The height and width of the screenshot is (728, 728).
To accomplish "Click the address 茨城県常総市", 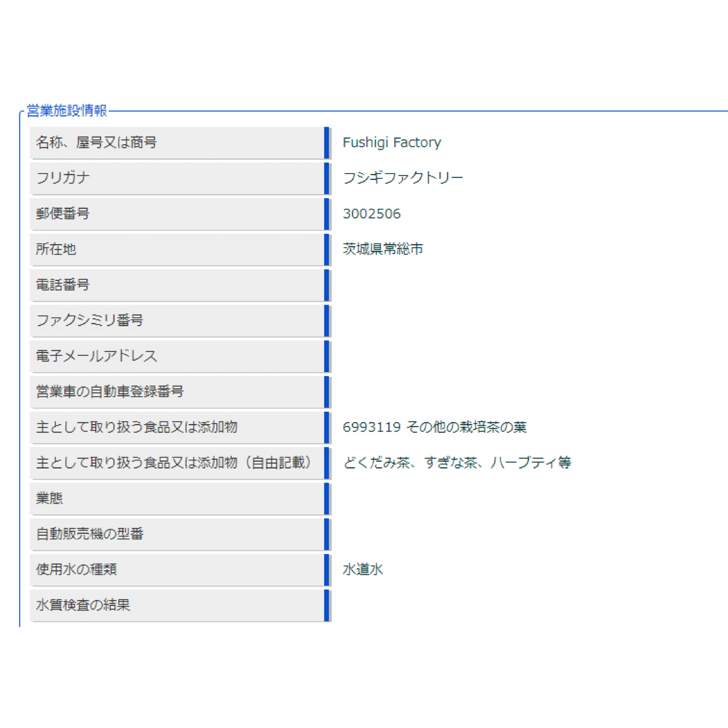I will click(383, 249).
